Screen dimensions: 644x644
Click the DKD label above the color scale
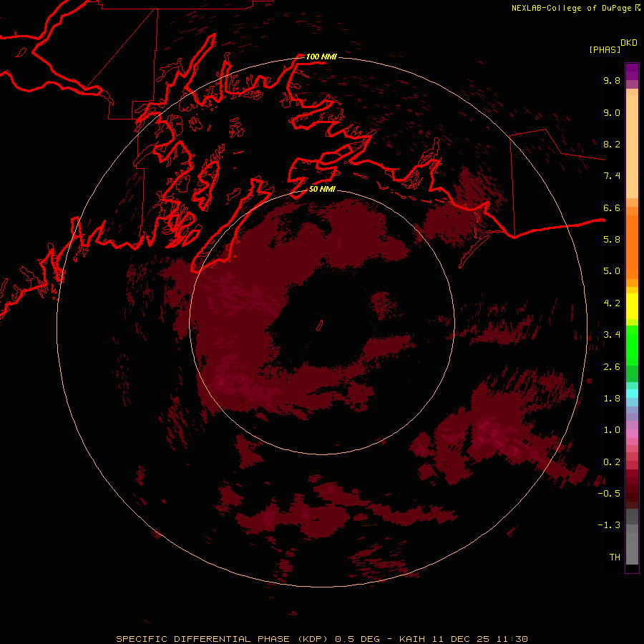click(629, 43)
